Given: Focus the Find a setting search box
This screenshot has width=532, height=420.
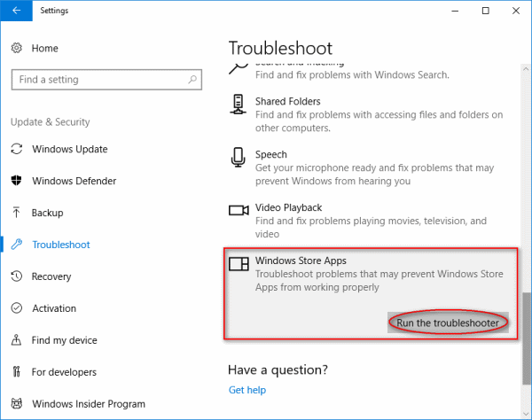Looking at the screenshot, I should pyautogui.click(x=106, y=80).
